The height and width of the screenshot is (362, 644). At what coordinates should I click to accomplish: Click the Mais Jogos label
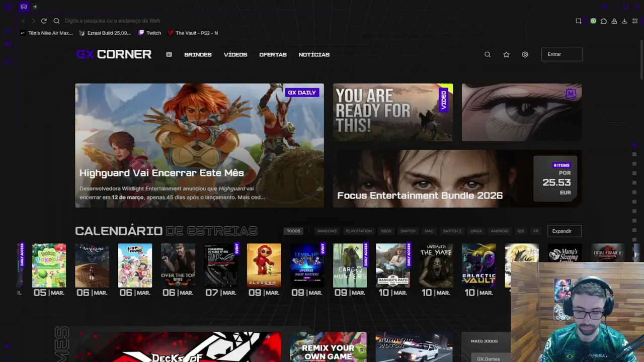[484, 341]
